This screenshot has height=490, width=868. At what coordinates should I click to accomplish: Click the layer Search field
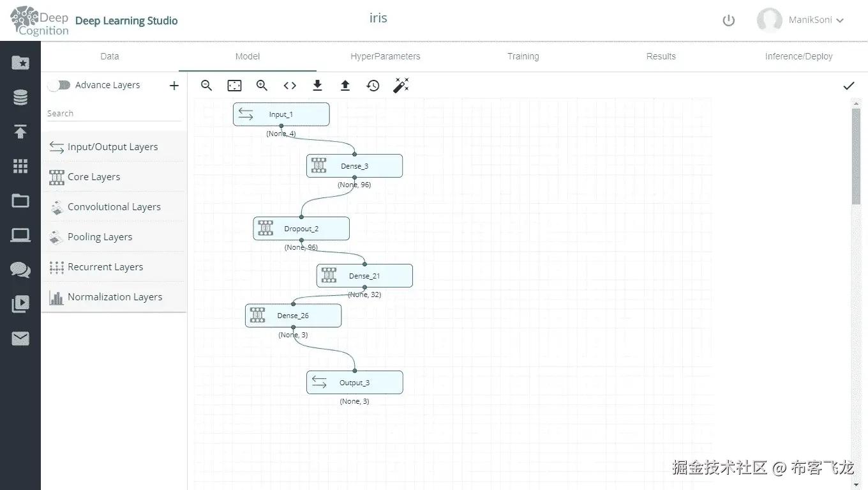[114, 113]
